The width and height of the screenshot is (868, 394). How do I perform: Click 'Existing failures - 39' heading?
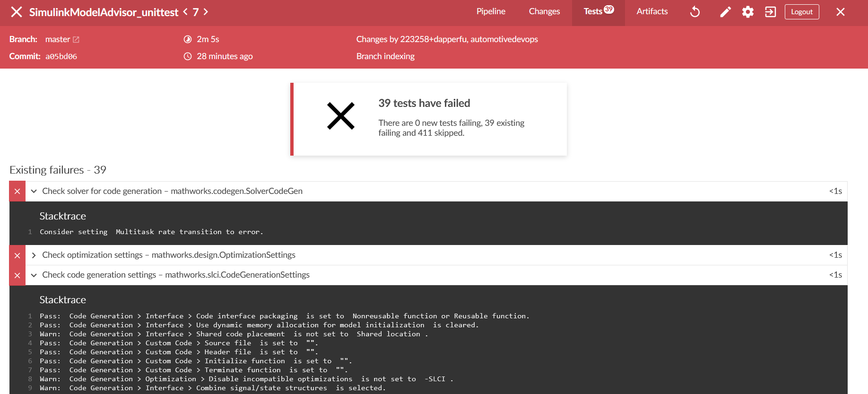click(x=58, y=170)
